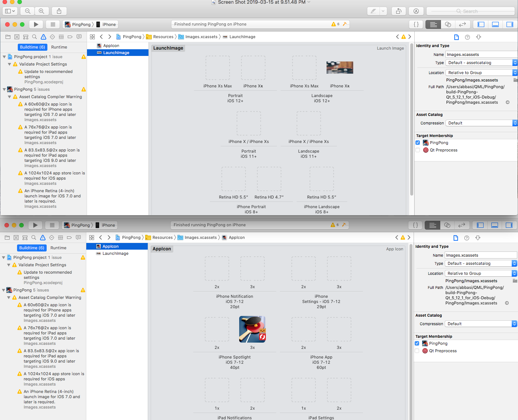Open the Location dropdown in the lower inspector
This screenshot has width=518, height=420.
[x=481, y=273]
